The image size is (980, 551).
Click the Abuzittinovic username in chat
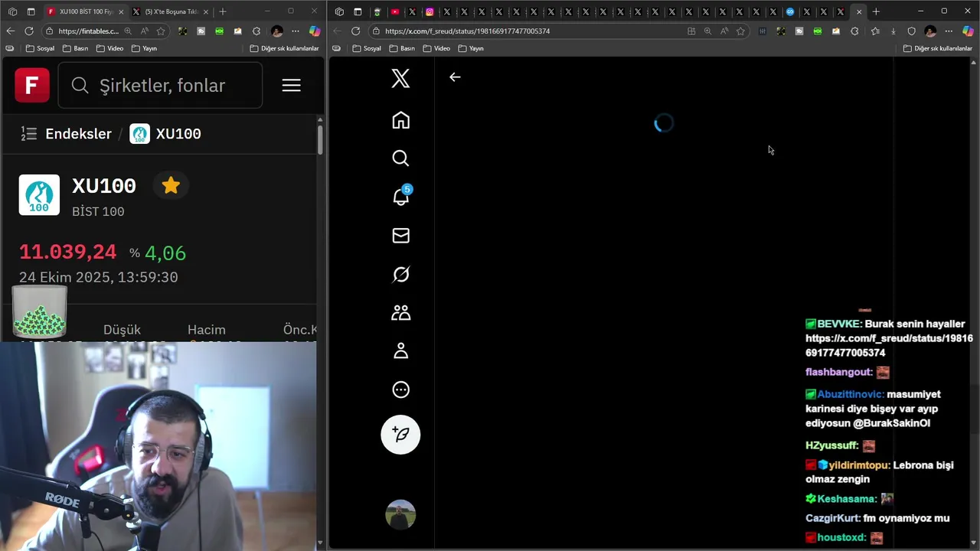tap(851, 394)
